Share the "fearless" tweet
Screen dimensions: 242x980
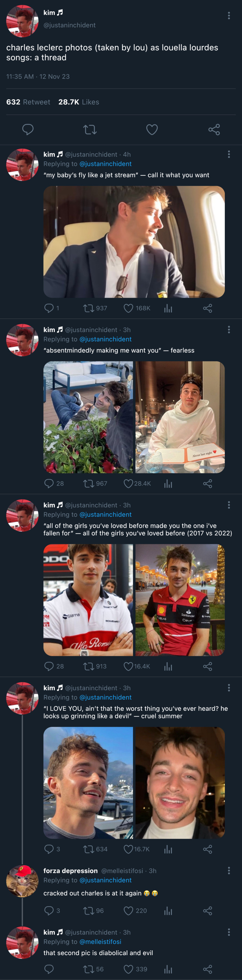tap(207, 484)
